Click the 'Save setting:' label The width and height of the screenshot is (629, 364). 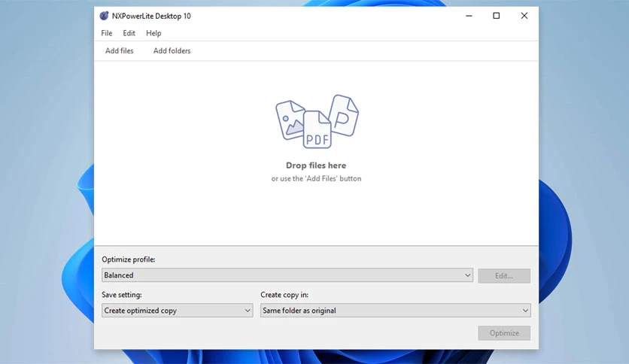(122, 295)
